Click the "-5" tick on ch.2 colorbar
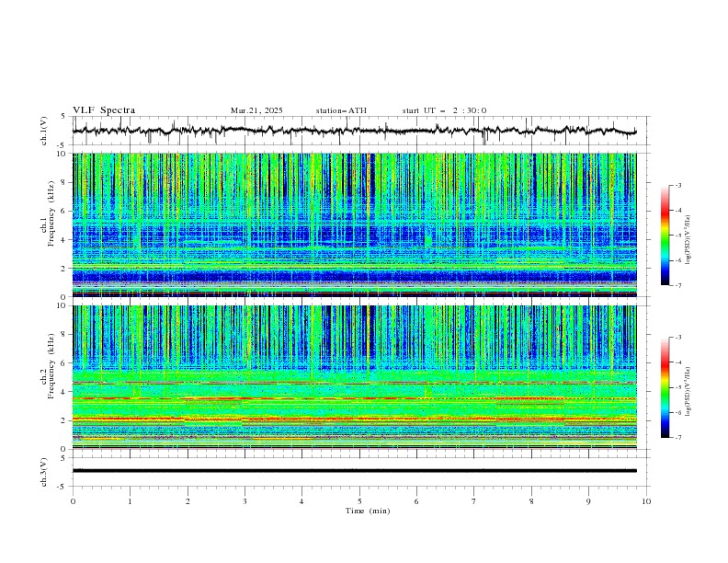Viewport: 728px width, 563px height. [x=678, y=387]
